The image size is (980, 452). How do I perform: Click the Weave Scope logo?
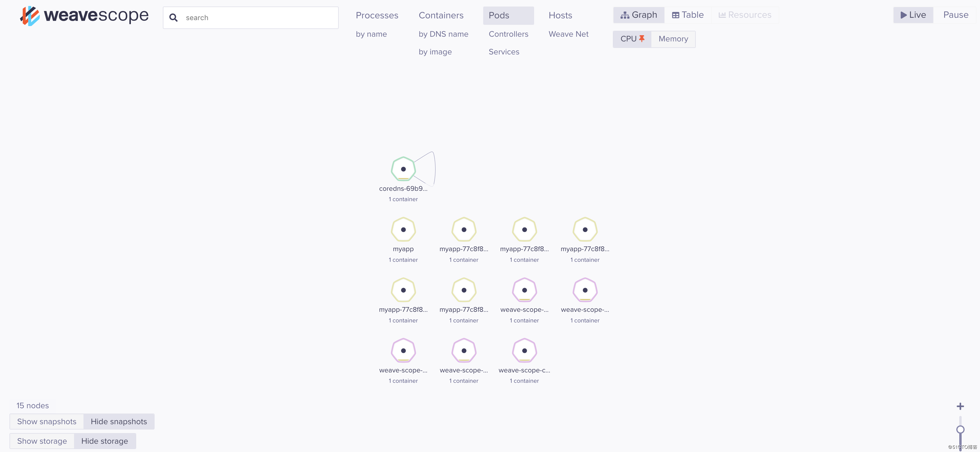(x=84, y=16)
